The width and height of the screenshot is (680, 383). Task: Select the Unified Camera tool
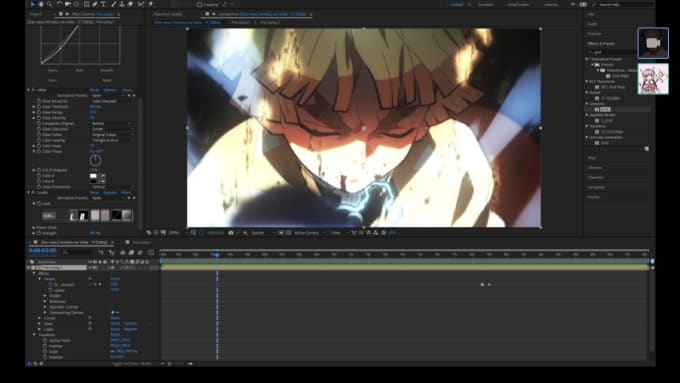pyautogui.click(x=68, y=4)
